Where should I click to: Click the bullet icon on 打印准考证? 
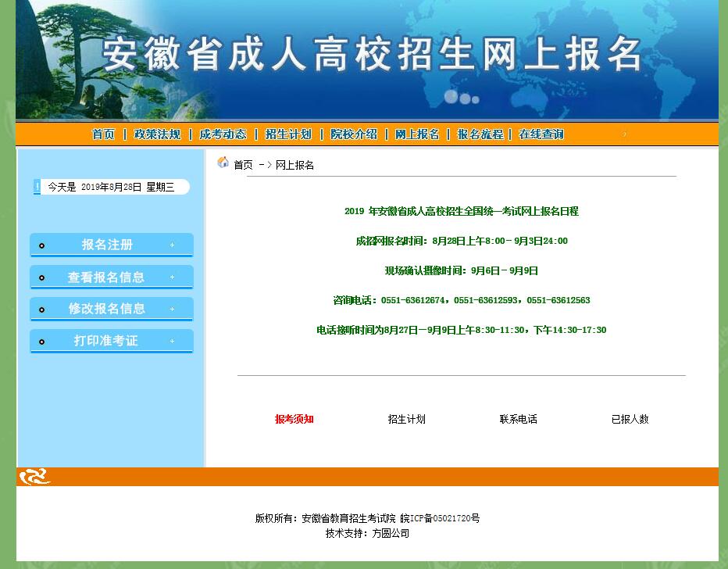click(41, 342)
